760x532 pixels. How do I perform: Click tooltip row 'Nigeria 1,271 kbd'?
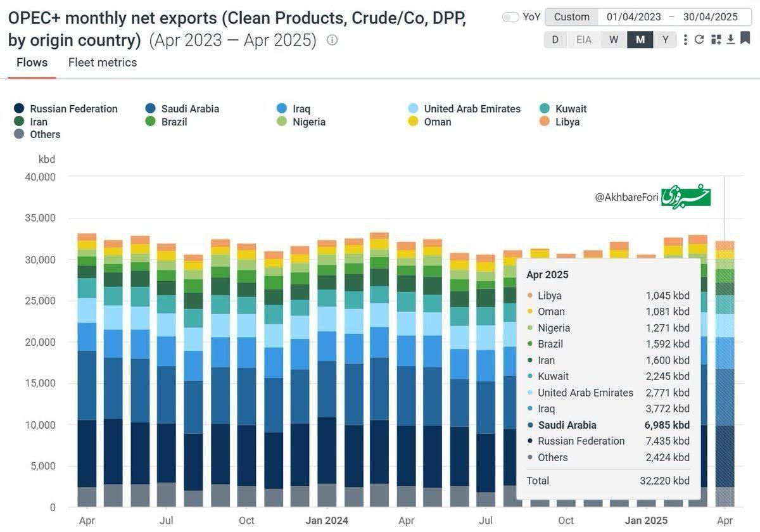point(609,328)
